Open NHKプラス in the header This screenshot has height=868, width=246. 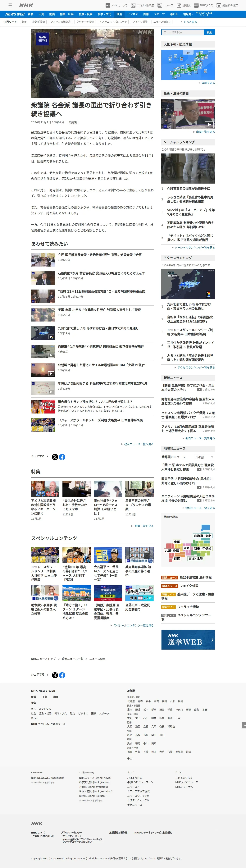click(x=203, y=5)
